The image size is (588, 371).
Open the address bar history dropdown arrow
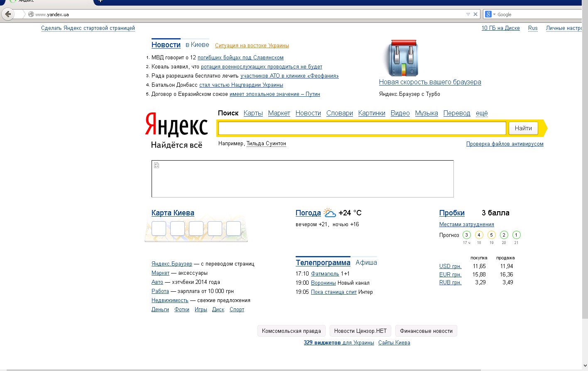[x=468, y=14]
